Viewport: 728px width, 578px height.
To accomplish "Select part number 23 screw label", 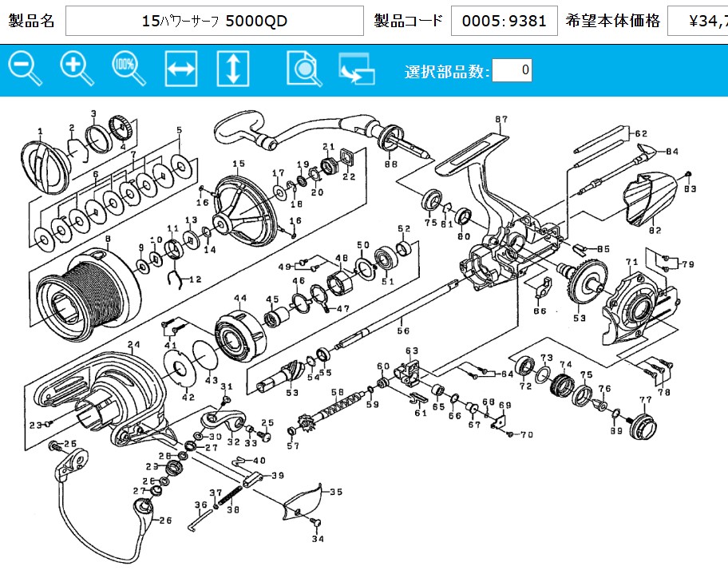I will pos(36,426).
